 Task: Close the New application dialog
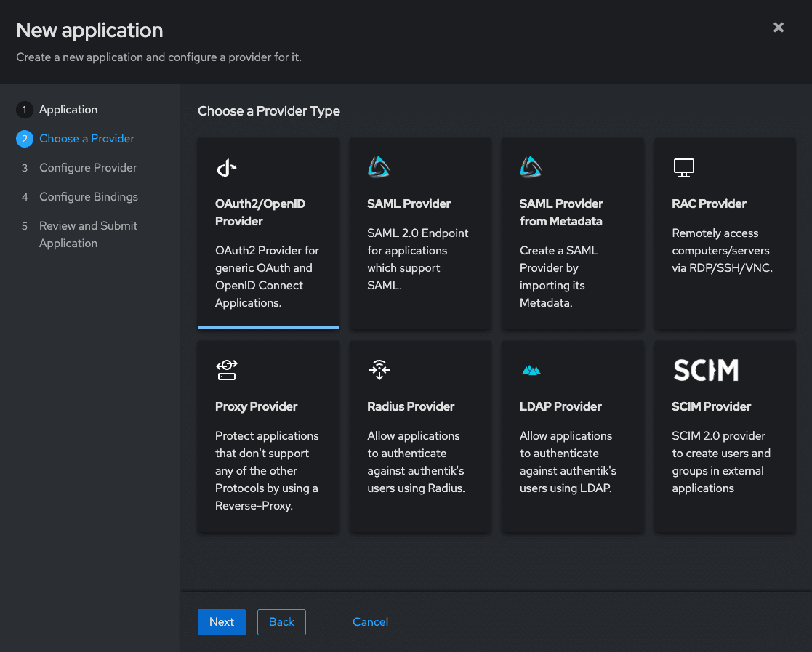[x=778, y=28]
